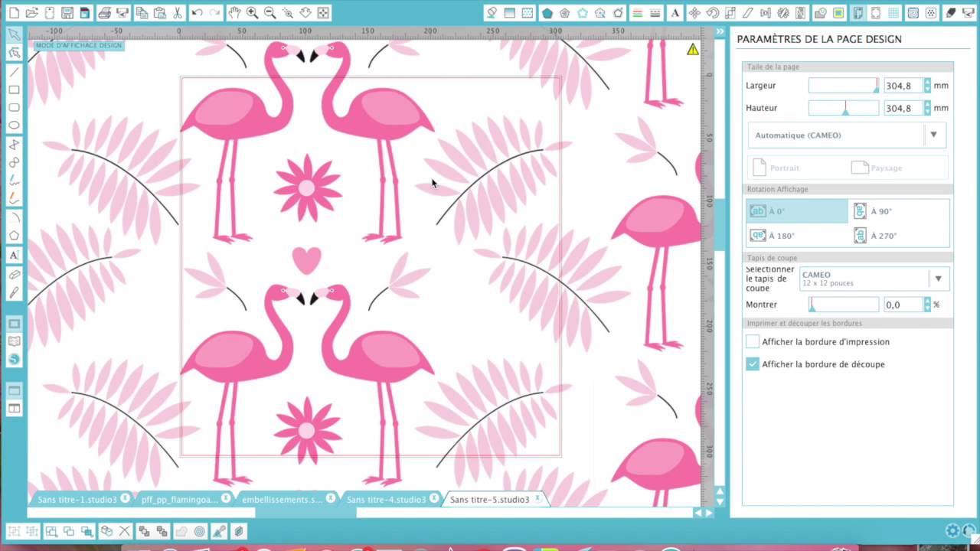Choose Portrait orientation

point(777,168)
